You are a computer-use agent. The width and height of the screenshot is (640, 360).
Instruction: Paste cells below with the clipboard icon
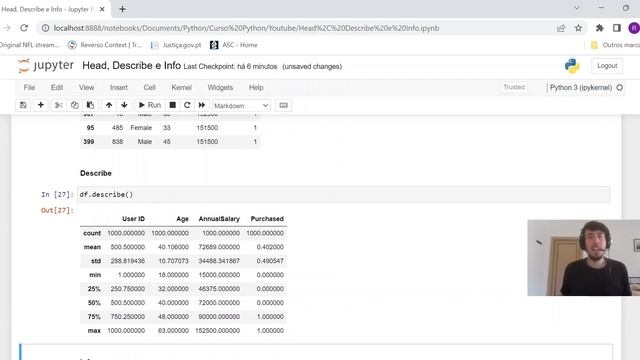[90, 105]
